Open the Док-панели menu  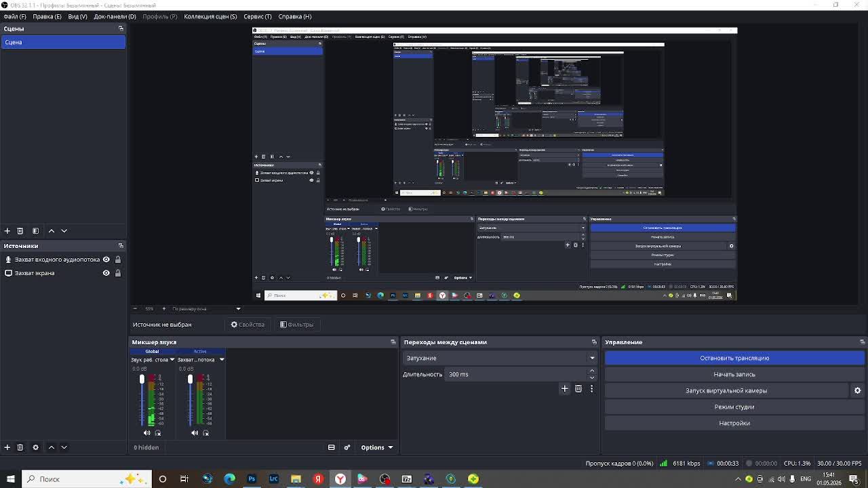point(115,16)
